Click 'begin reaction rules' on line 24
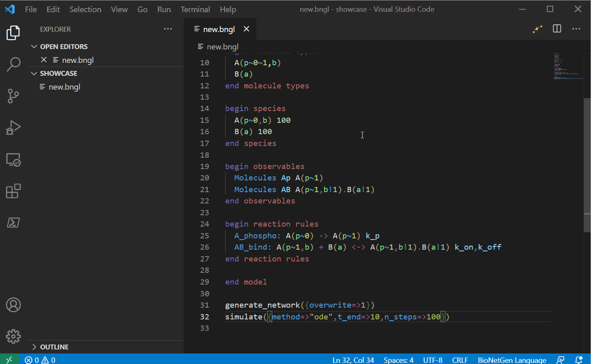The width and height of the screenshot is (591, 364). click(x=272, y=224)
